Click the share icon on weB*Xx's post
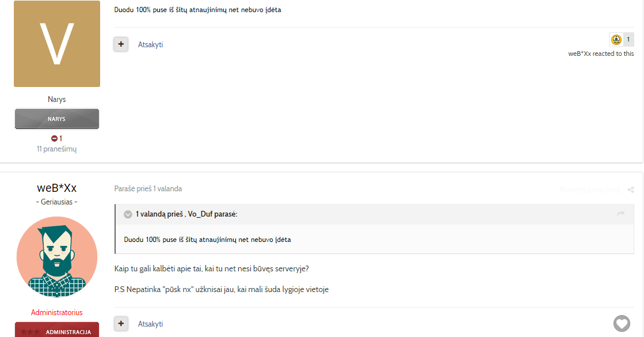This screenshot has height=337, width=644. click(630, 190)
